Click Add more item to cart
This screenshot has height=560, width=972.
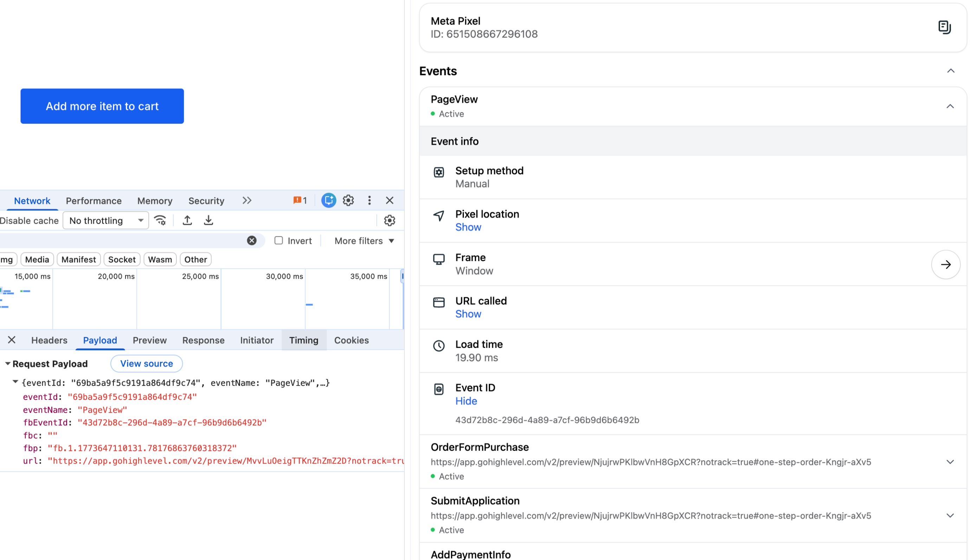click(x=102, y=106)
